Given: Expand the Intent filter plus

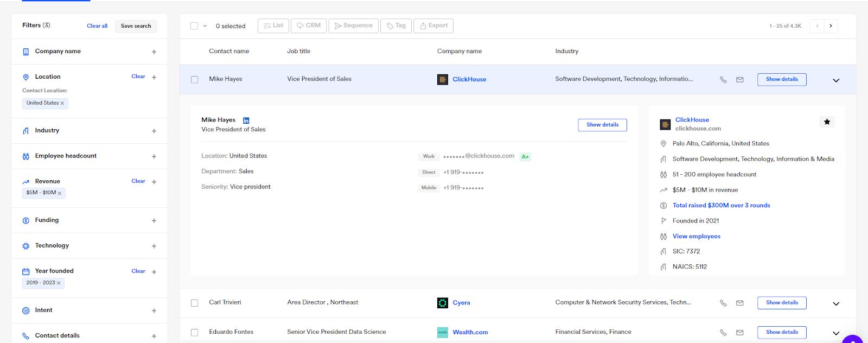Looking at the screenshot, I should [x=154, y=311].
